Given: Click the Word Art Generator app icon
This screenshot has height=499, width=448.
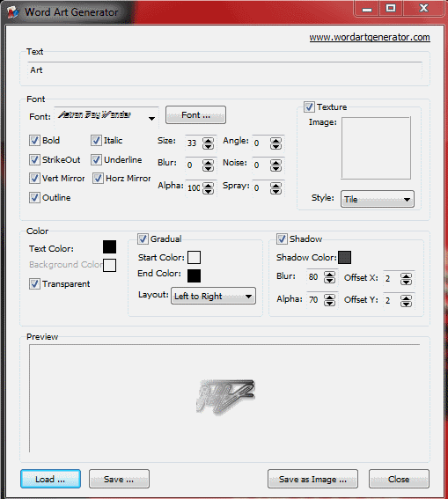Looking at the screenshot, I should 12,12.
